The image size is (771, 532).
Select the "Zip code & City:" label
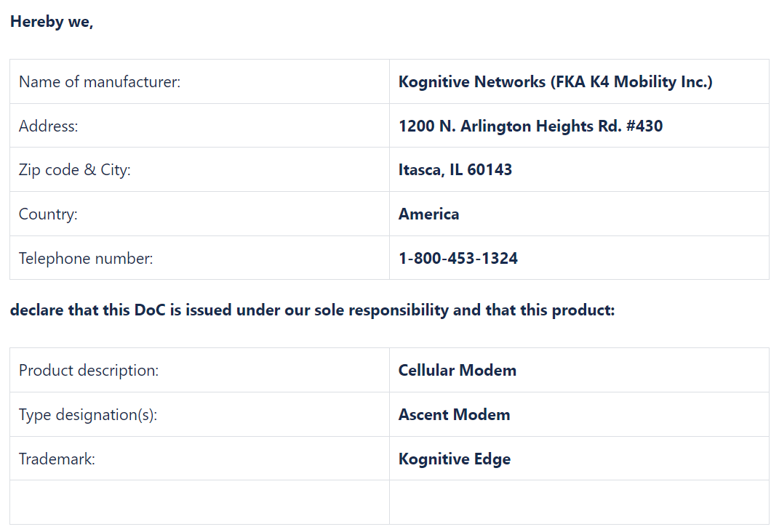click(75, 170)
